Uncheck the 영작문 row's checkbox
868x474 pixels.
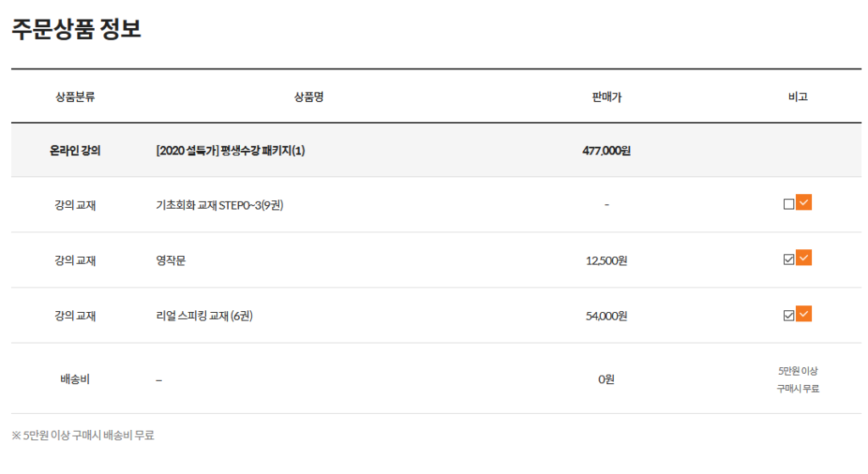coord(789,260)
